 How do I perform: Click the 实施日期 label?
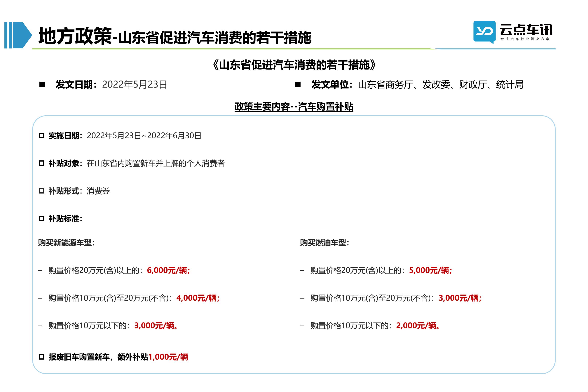click(65, 136)
